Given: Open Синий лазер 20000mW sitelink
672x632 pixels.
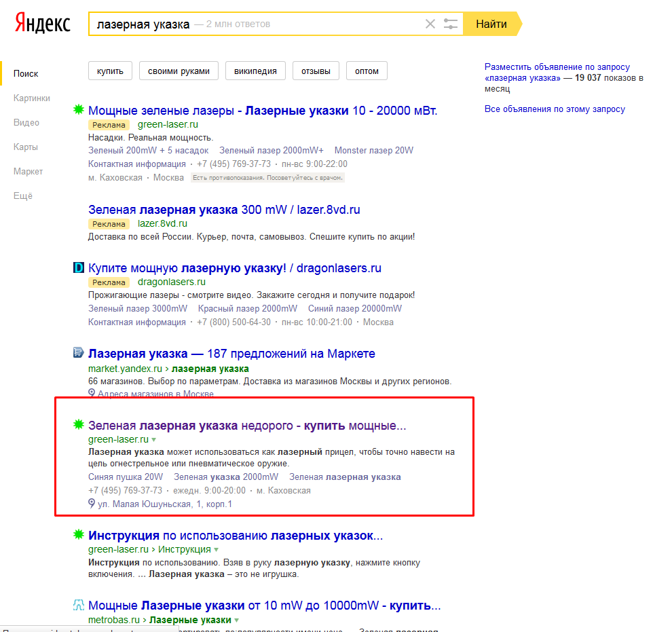Looking at the screenshot, I should (355, 308).
